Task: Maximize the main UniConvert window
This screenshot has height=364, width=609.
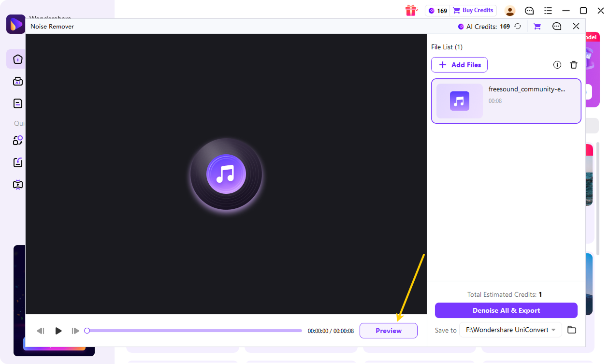Action: (583, 11)
